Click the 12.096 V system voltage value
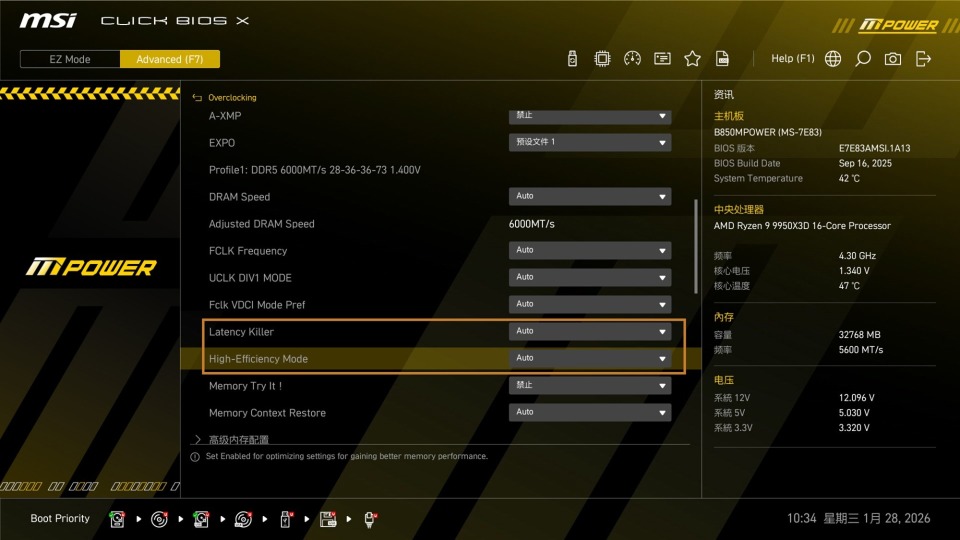The height and width of the screenshot is (540, 960). [857, 398]
